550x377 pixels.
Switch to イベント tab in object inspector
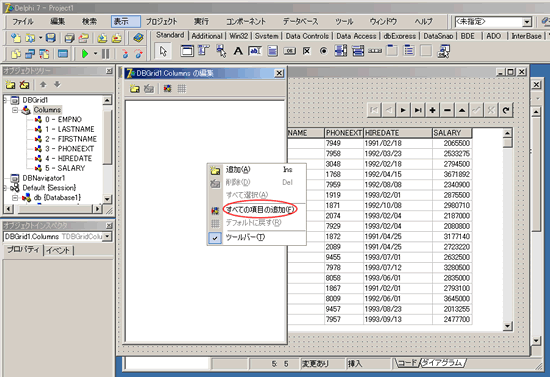click(58, 250)
